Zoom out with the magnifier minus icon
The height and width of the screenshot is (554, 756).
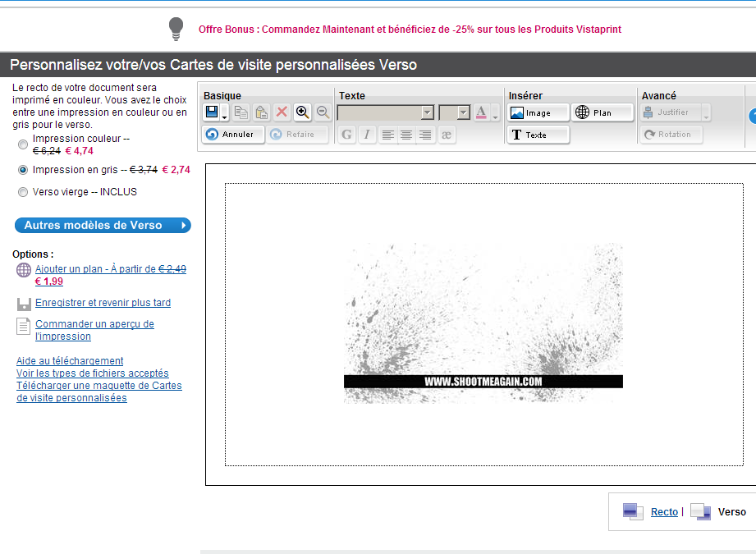pyautogui.click(x=323, y=112)
